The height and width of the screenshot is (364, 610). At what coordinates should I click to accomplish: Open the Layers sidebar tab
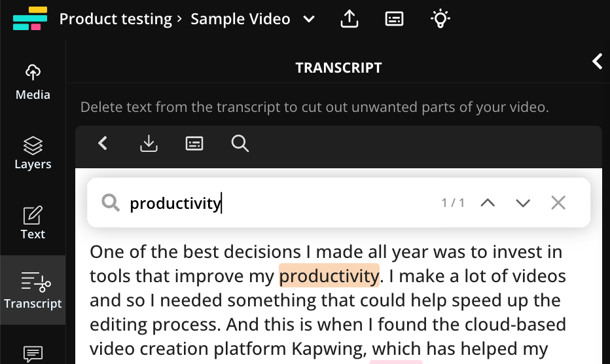(x=33, y=152)
